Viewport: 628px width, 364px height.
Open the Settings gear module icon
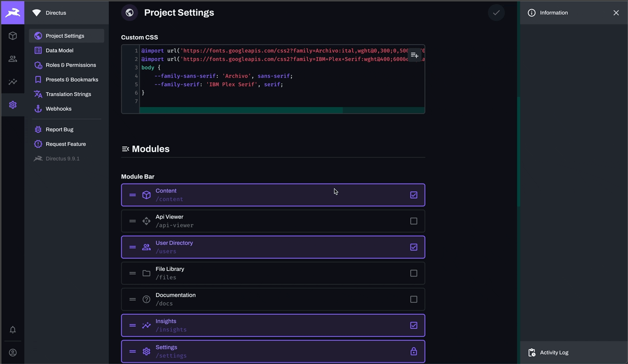click(x=13, y=105)
